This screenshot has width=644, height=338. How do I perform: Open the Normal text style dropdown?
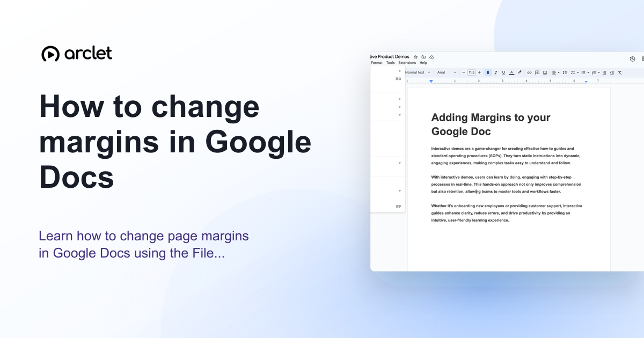(418, 72)
